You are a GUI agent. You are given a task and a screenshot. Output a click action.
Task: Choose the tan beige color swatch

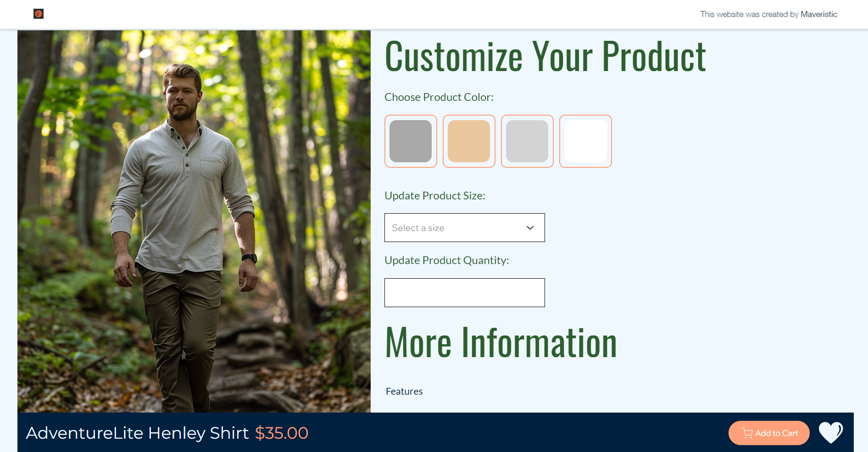tap(469, 141)
